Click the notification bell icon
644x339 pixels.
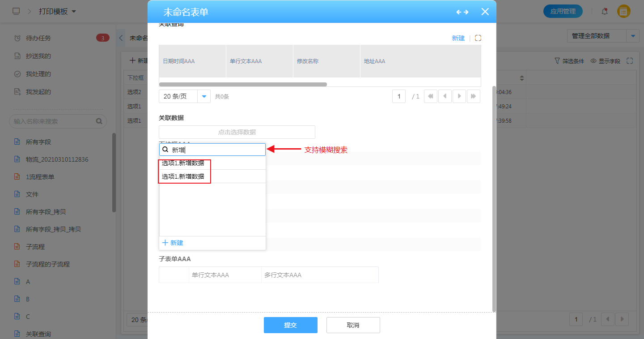pos(605,12)
